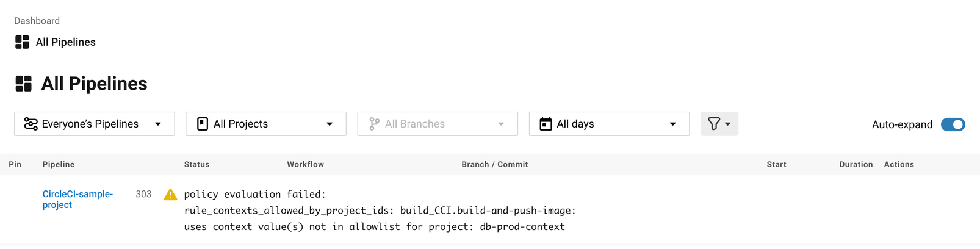
Task: Click the pipelines icon beside Everyone's Pipelines
Action: coord(31,124)
